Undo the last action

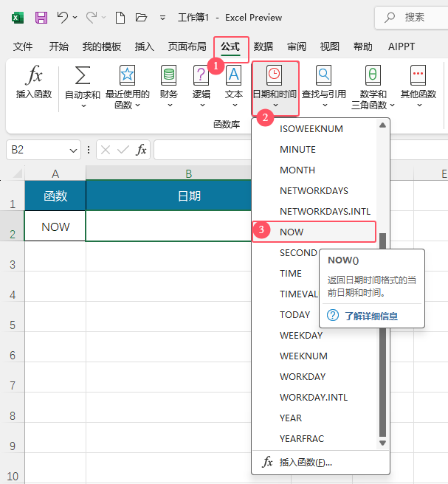pyautogui.click(x=63, y=18)
